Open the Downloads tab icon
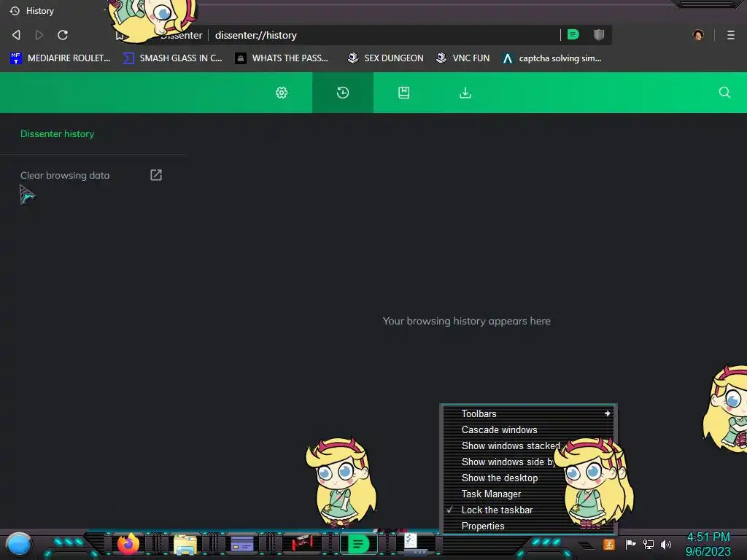This screenshot has height=560, width=747. point(465,93)
